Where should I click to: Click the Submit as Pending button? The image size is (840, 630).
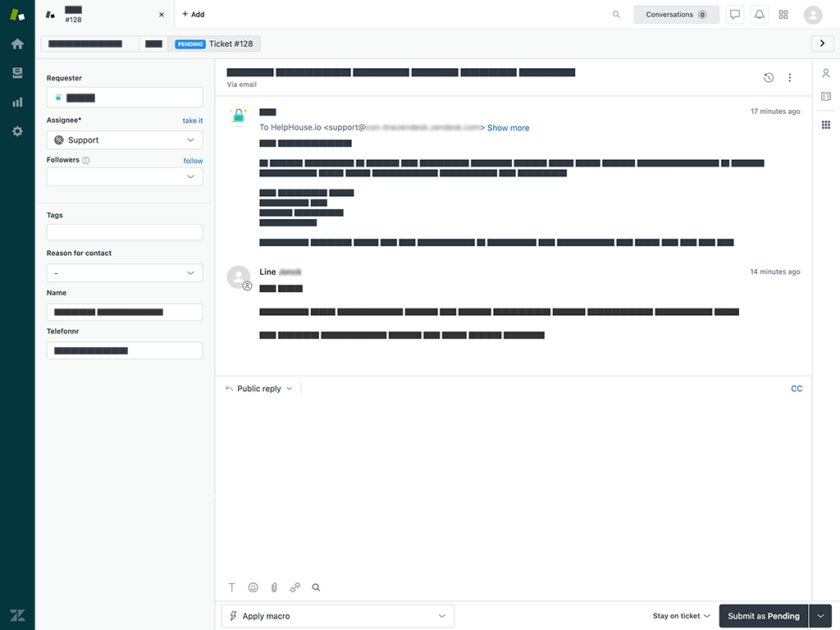pyautogui.click(x=763, y=616)
